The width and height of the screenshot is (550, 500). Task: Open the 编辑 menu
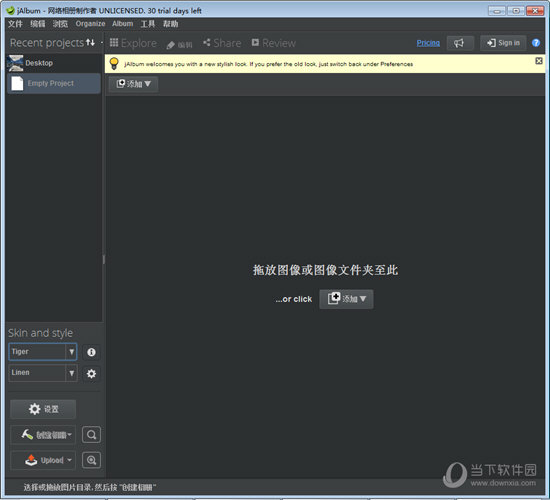click(38, 24)
